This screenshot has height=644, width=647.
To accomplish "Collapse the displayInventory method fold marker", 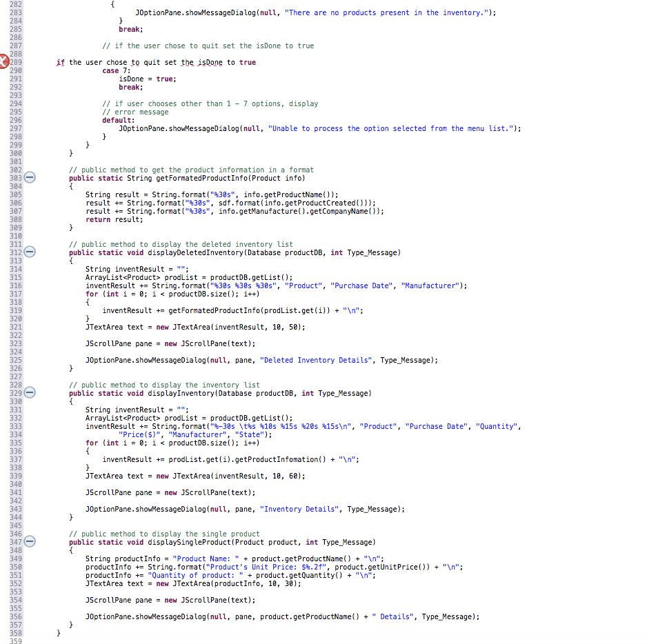I will [x=29, y=392].
